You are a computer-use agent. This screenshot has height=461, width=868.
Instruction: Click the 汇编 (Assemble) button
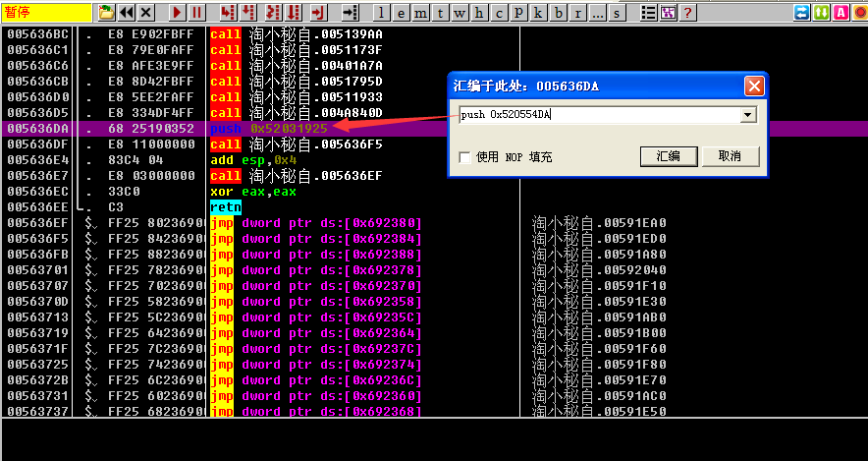tap(669, 156)
